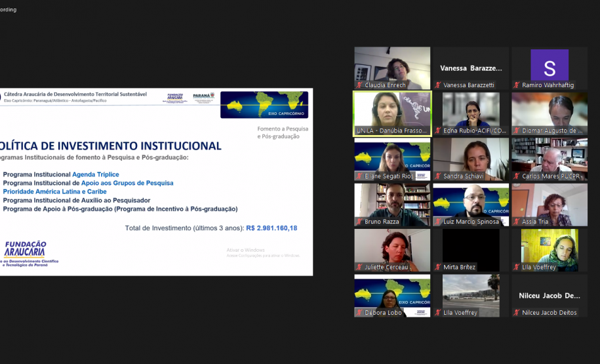Select the muted mic icon for Sandra Schiavi
The height and width of the screenshot is (364, 600).
pyautogui.click(x=438, y=176)
